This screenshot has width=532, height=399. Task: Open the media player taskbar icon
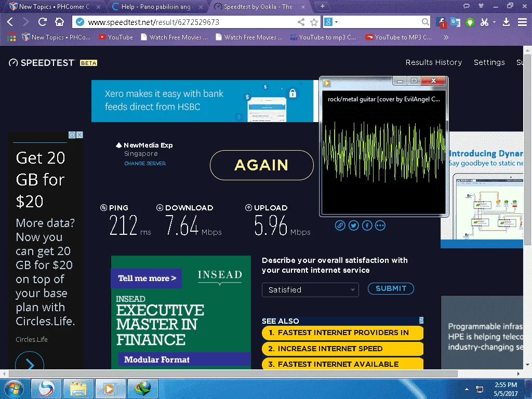pyautogui.click(x=110, y=389)
